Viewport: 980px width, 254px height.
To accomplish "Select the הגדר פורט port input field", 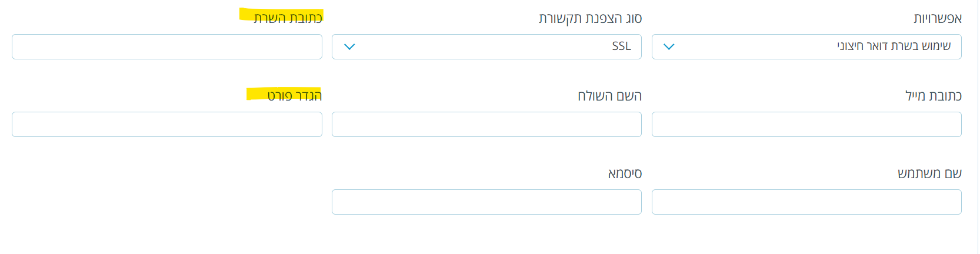I will pyautogui.click(x=167, y=125).
